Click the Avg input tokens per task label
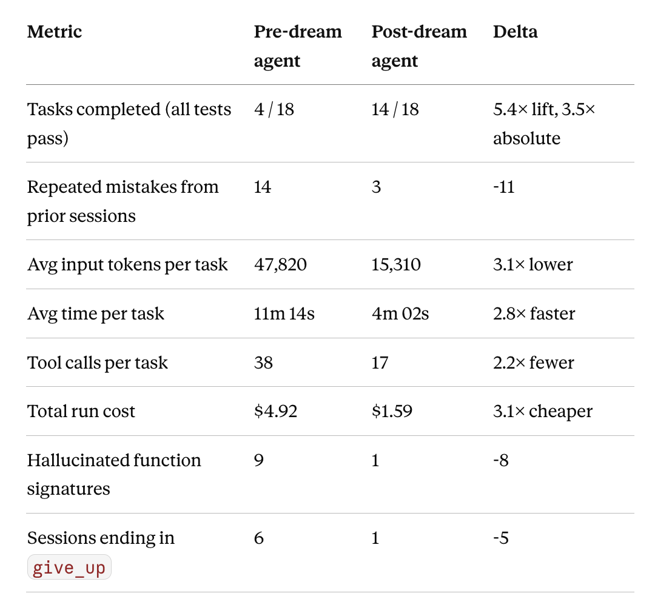Image resolution: width=672 pixels, height=616 pixels. 127,265
